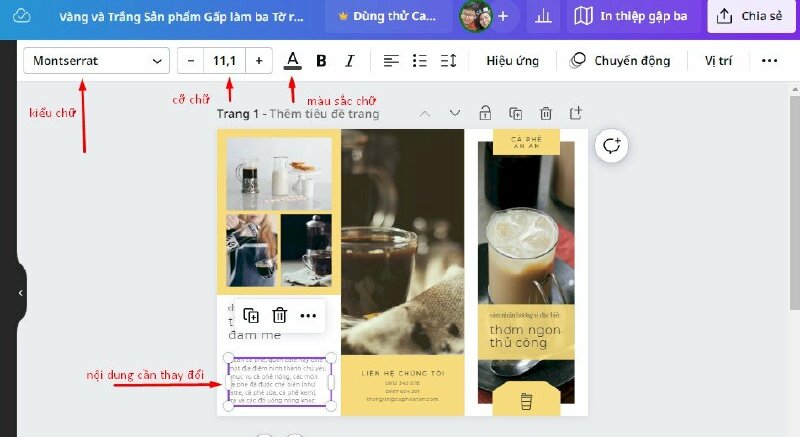
Task: Open the text color picker
Action: coord(292,61)
